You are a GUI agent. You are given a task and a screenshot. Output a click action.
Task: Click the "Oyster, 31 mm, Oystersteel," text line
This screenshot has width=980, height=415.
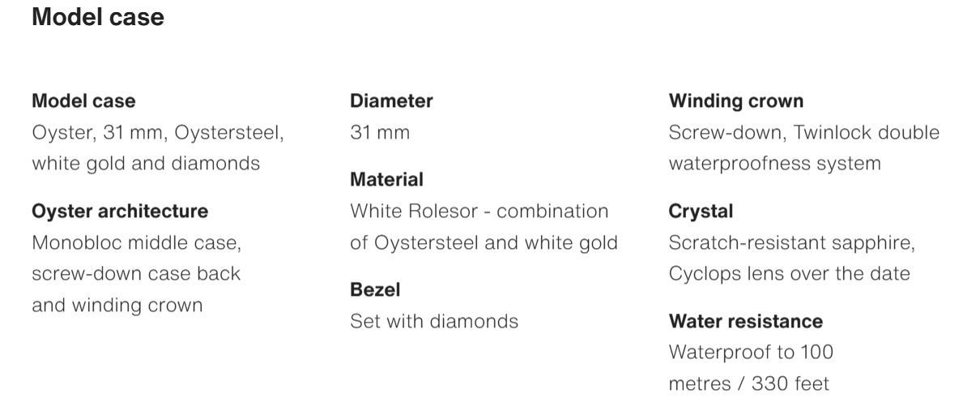tap(158, 132)
